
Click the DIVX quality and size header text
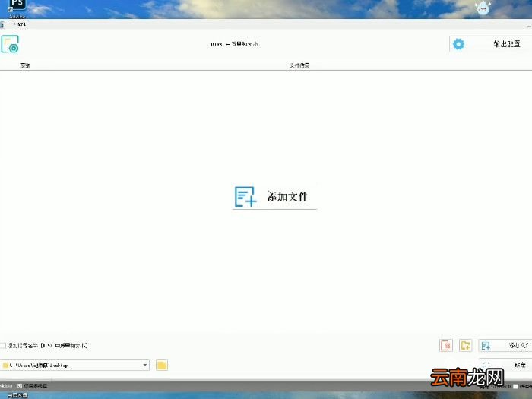(x=234, y=44)
